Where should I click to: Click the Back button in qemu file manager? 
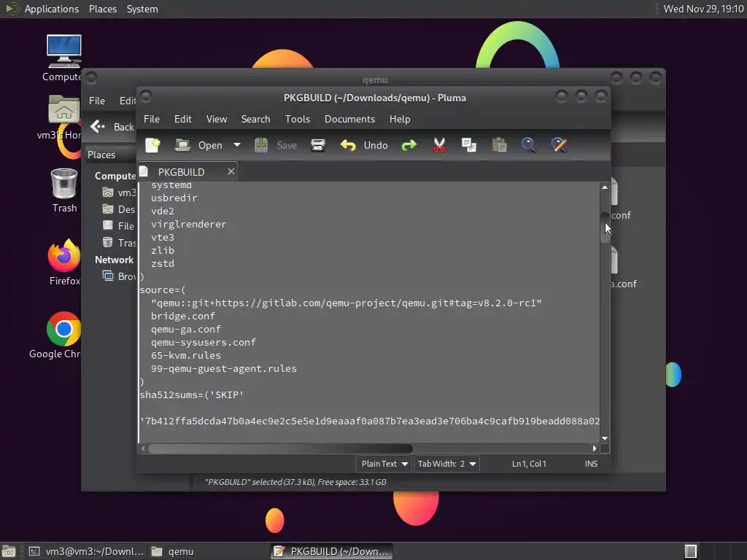(112, 127)
